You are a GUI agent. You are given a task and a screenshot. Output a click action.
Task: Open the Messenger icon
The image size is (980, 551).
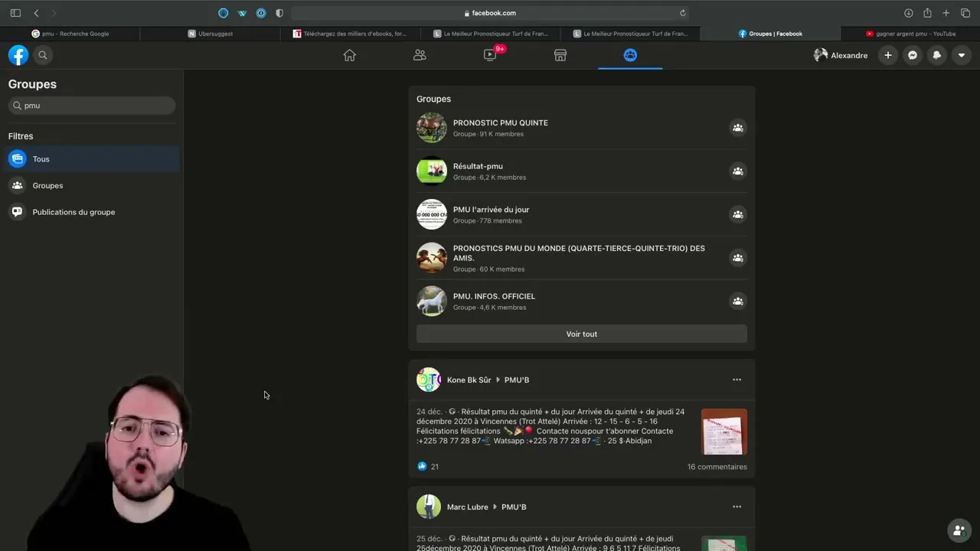(913, 55)
